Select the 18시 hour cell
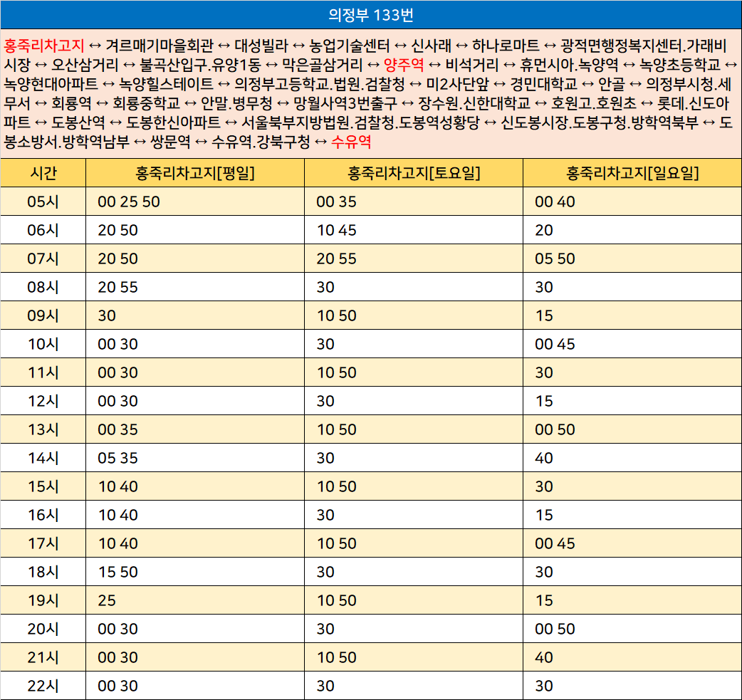The height and width of the screenshot is (700, 742). click(43, 572)
